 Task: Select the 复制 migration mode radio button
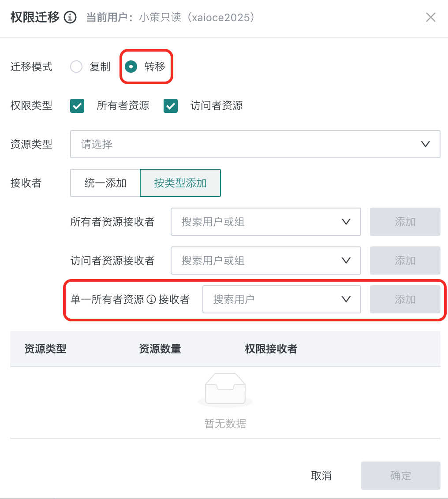click(x=76, y=67)
